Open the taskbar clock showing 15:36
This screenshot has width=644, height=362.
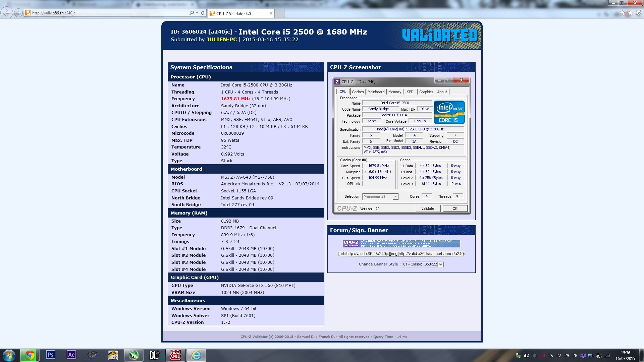pos(625,356)
